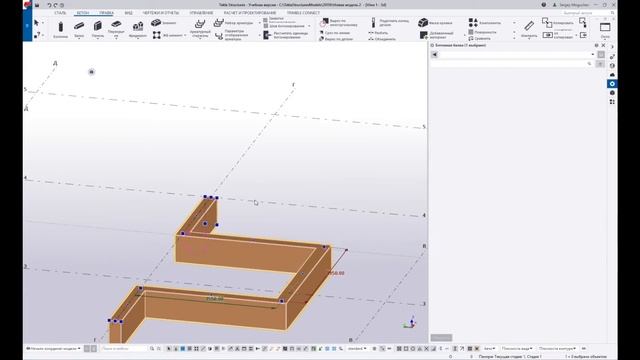Click the property pane search field
640x360 pixels.
(511, 64)
